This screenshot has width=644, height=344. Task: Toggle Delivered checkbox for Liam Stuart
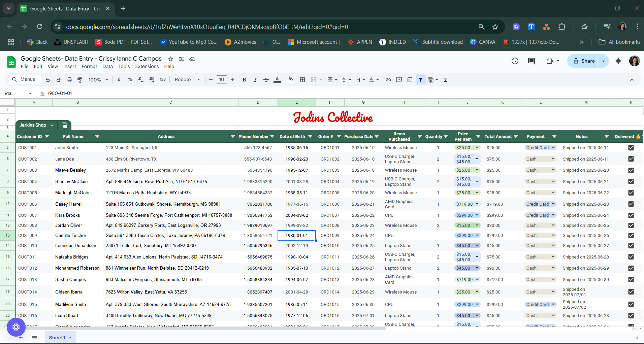click(x=631, y=316)
